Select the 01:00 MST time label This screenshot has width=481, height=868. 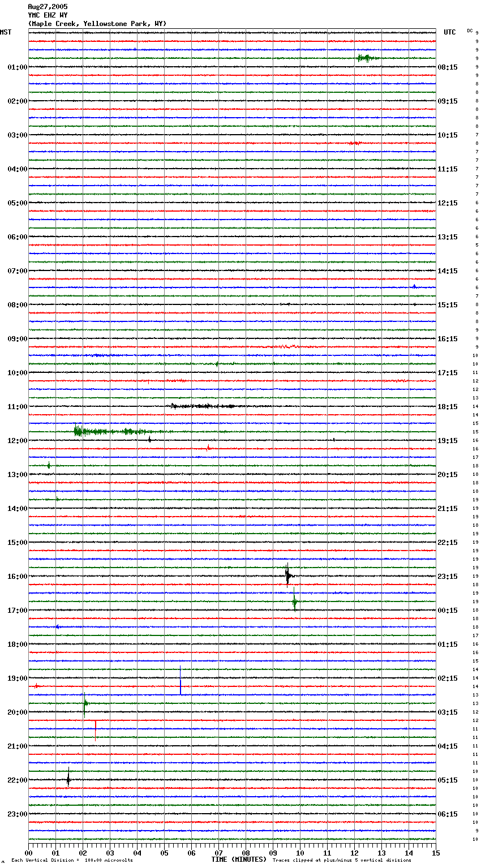[x=18, y=67]
